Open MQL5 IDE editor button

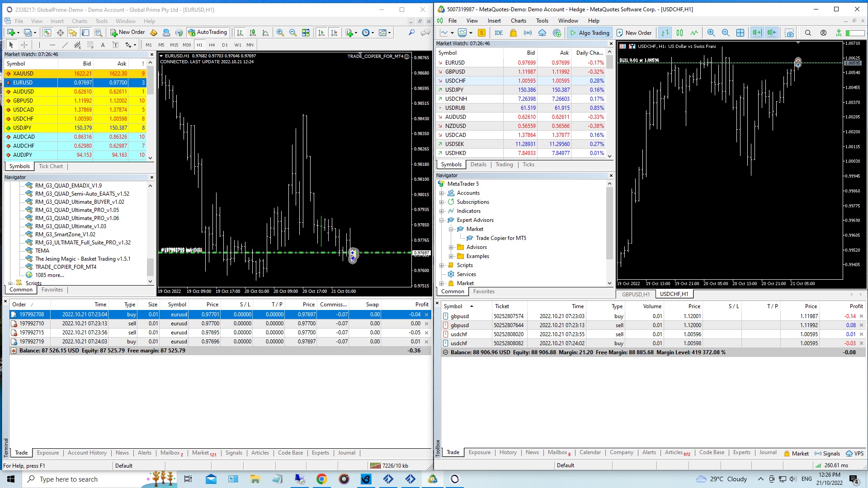coord(499,33)
